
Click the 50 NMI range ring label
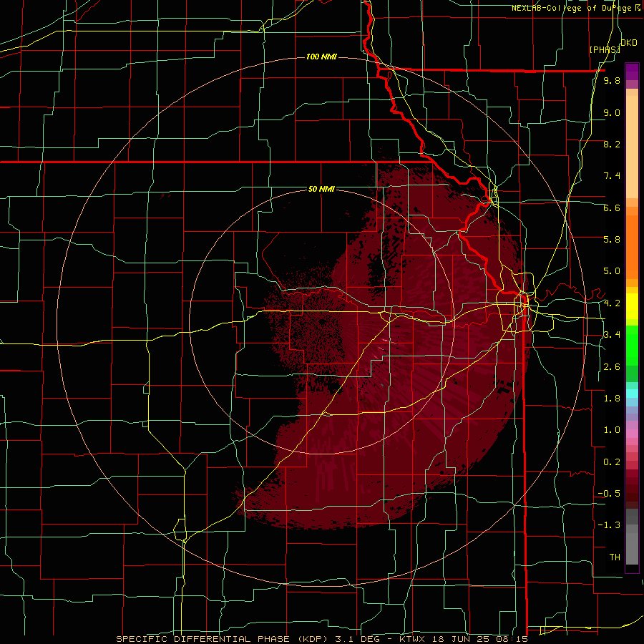coord(321,189)
